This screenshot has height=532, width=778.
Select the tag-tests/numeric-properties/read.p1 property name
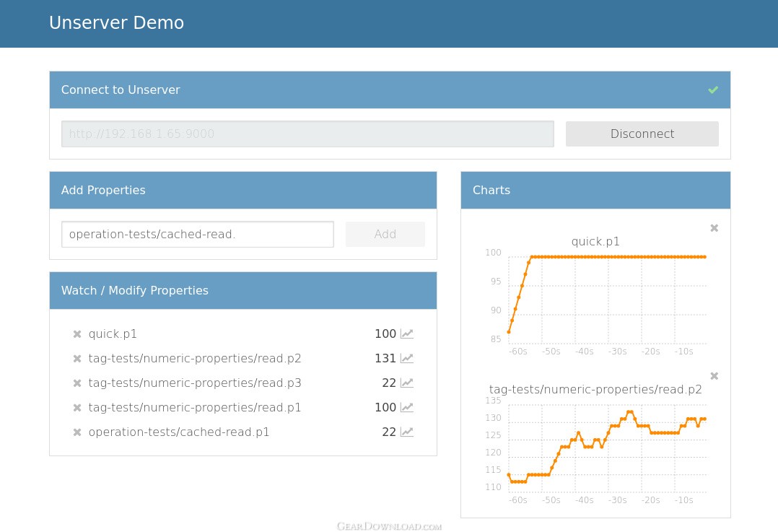pyautogui.click(x=195, y=407)
